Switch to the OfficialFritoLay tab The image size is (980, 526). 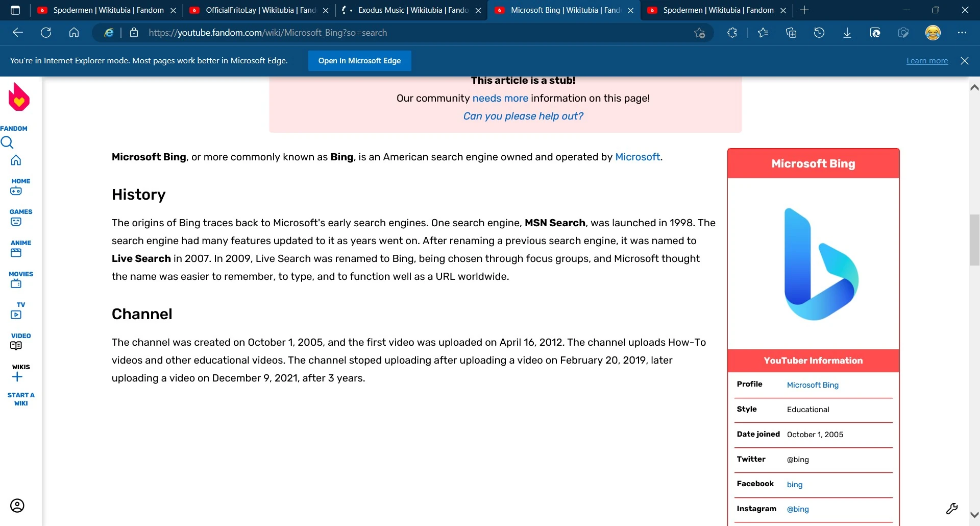point(255,10)
